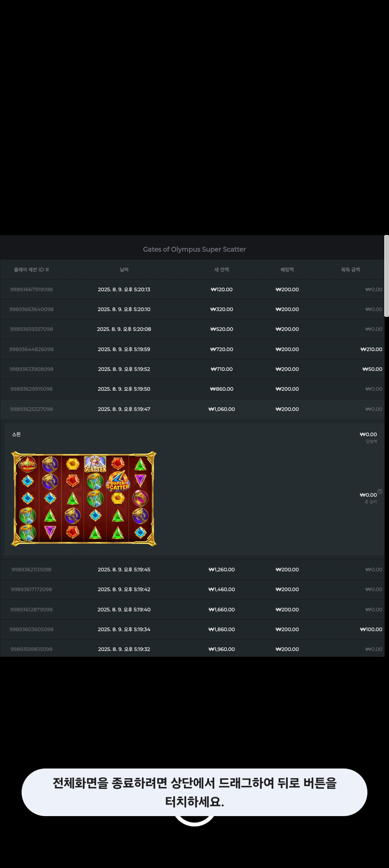Click the balance ₩520.00
Viewport: 389px width, 868px height.
[x=222, y=329]
